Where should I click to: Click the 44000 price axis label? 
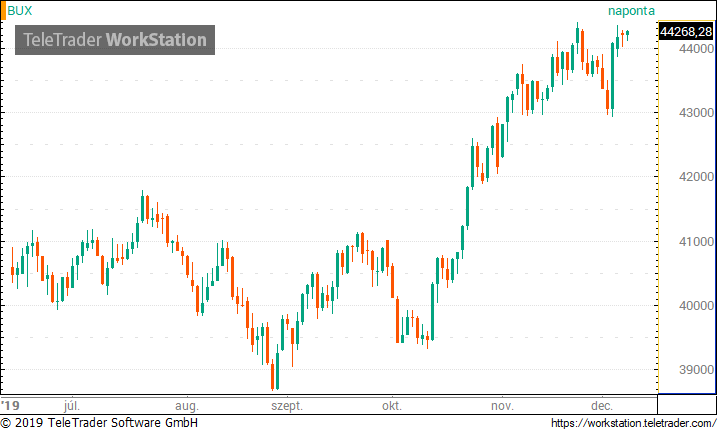[696, 48]
